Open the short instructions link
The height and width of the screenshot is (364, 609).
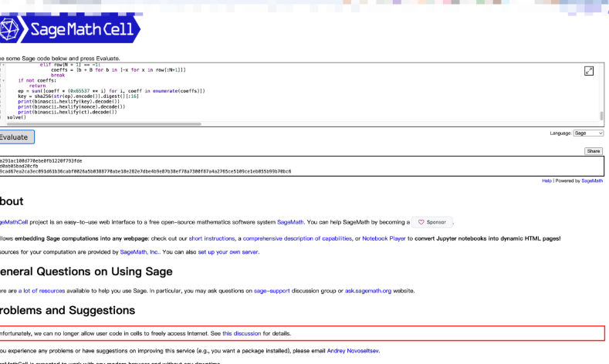click(x=213, y=240)
